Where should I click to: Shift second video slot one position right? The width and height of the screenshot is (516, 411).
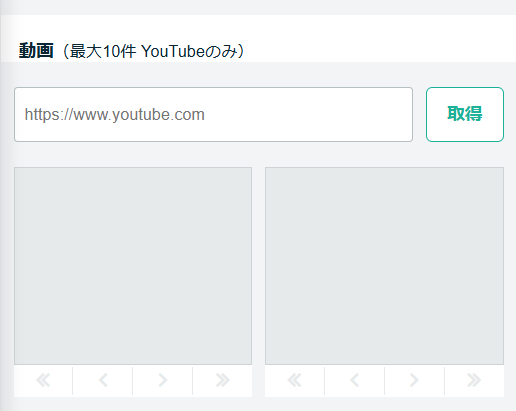pyautogui.click(x=414, y=380)
